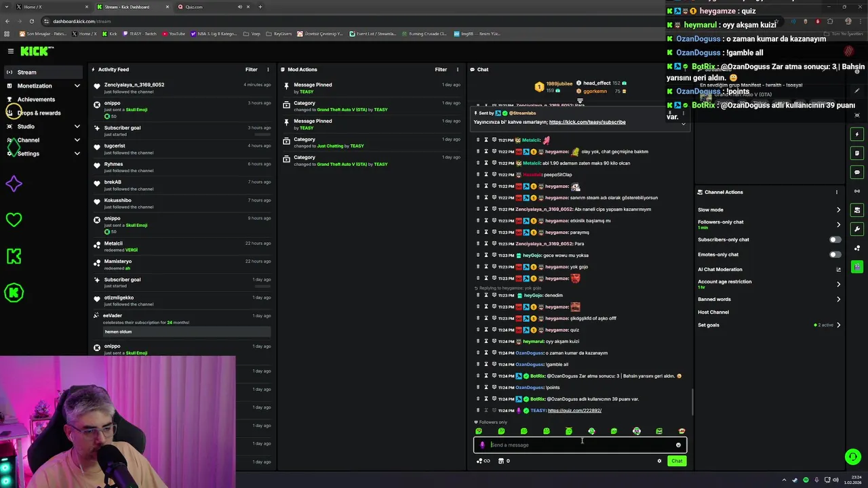This screenshot has height=488, width=868.
Task: Filter the Mod Actions panel
Action: point(441,69)
